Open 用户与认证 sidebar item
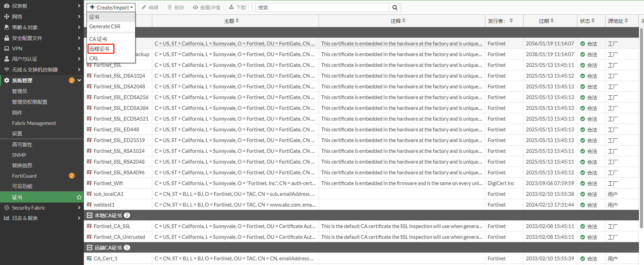Viewport: 644px width, 265px height. click(42, 59)
